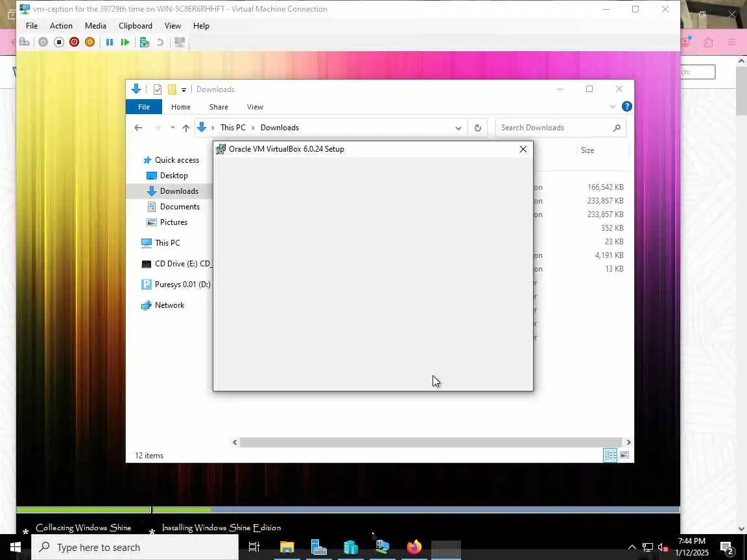Open Task View from the taskbar
747x560 pixels.
[x=254, y=547]
